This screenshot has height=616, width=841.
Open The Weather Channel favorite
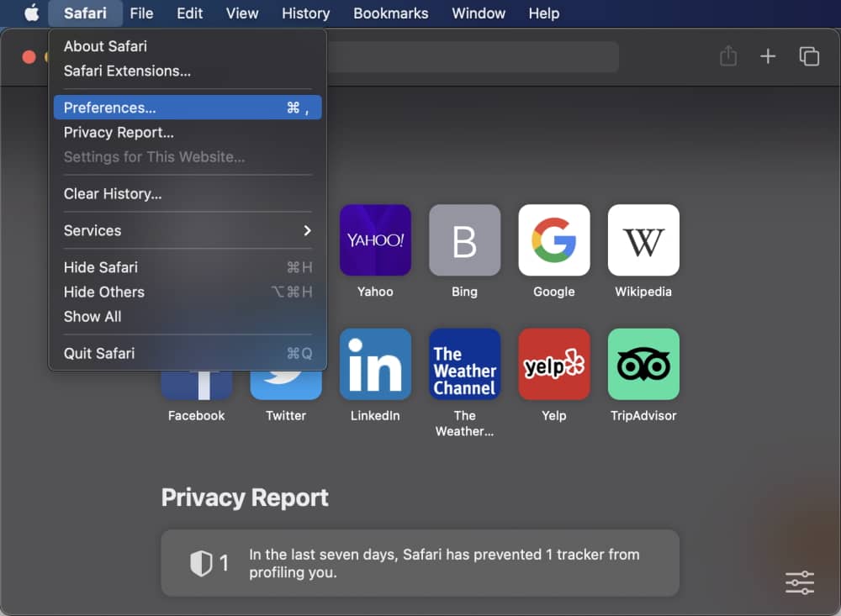464,364
